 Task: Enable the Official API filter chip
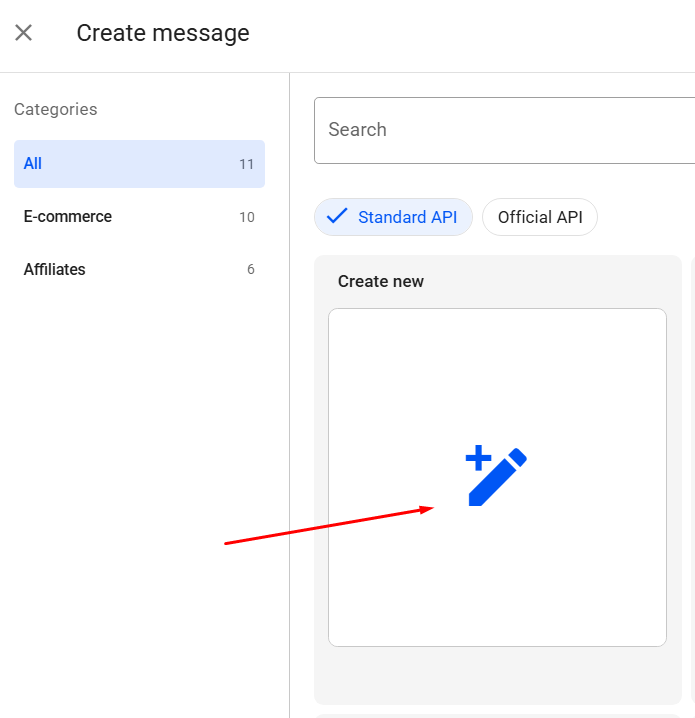tap(540, 217)
